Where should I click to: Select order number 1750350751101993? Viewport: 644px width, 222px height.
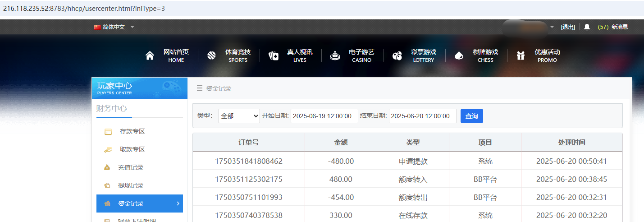[249, 197]
